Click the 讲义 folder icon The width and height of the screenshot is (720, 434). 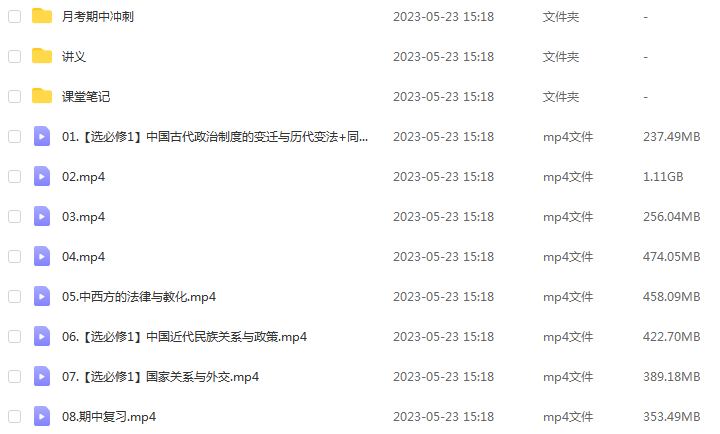[42, 56]
